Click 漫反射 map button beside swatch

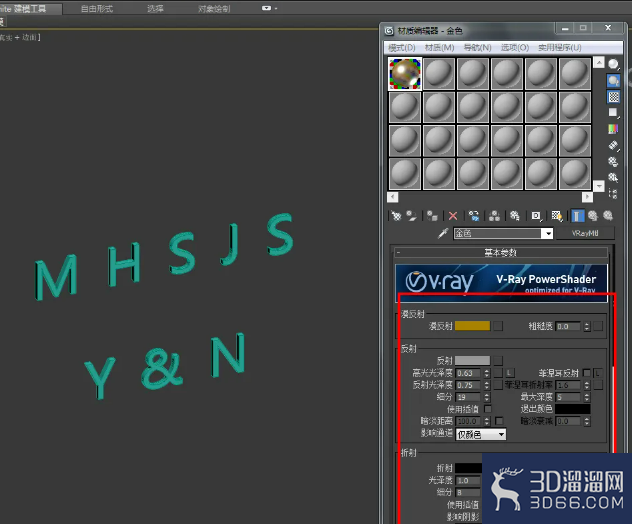pyautogui.click(x=498, y=326)
